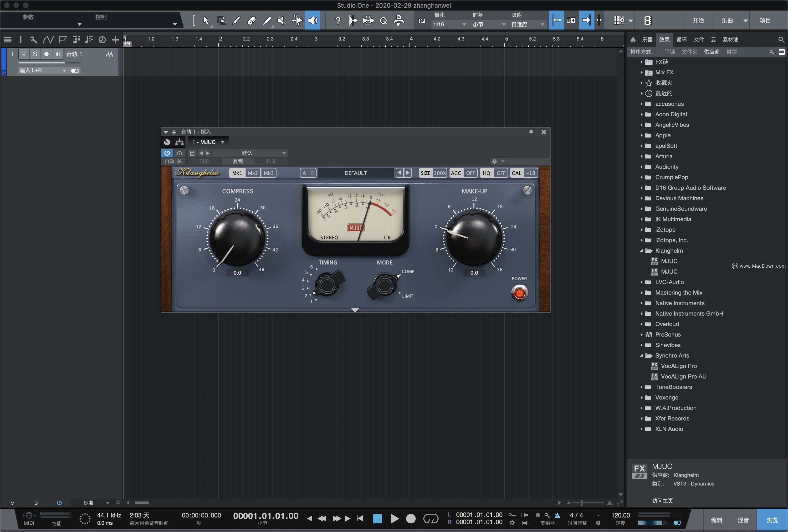Viewport: 788px width, 532px height.
Task: Expand the iZotope, Inc. folder
Action: [x=641, y=240]
